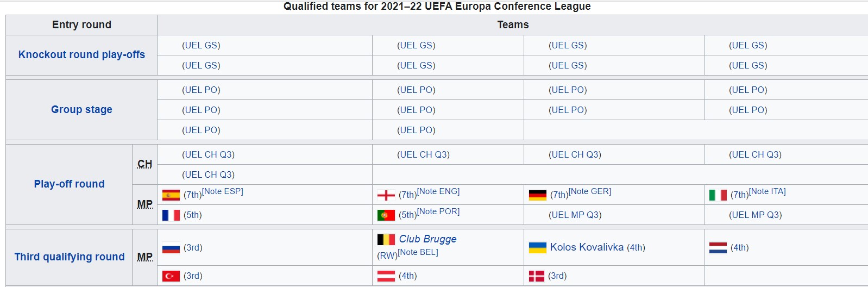868x287 pixels.
Task: Click the Portugal flag icon
Action: 386,215
